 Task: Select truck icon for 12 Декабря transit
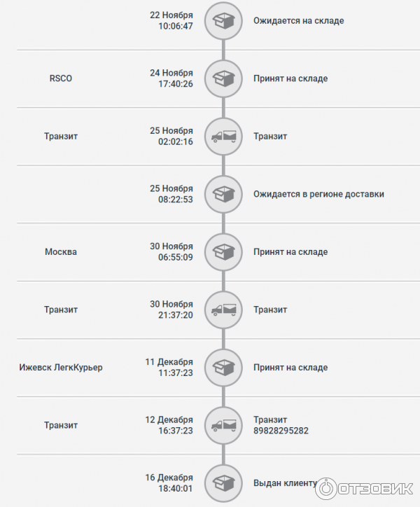223,425
